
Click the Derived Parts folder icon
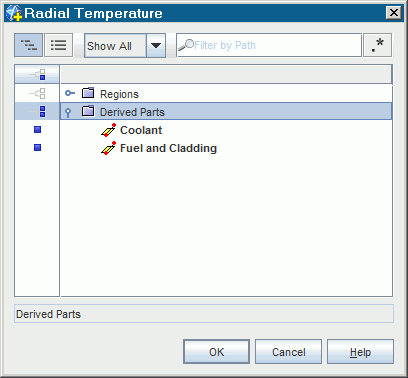(x=88, y=111)
